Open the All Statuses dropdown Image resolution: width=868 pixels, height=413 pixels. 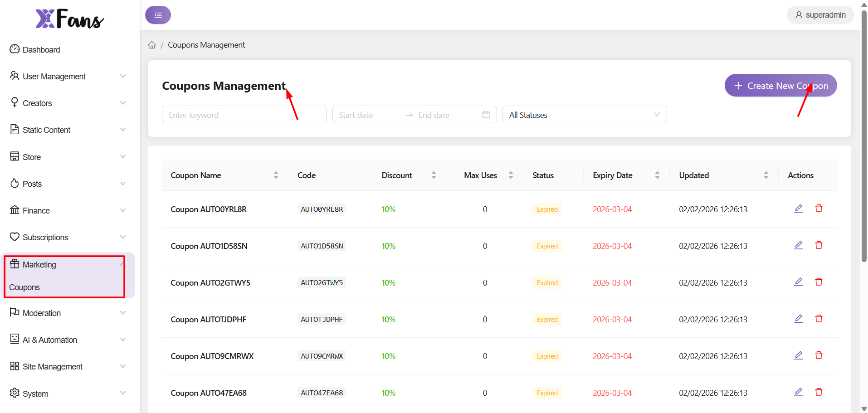tap(584, 115)
